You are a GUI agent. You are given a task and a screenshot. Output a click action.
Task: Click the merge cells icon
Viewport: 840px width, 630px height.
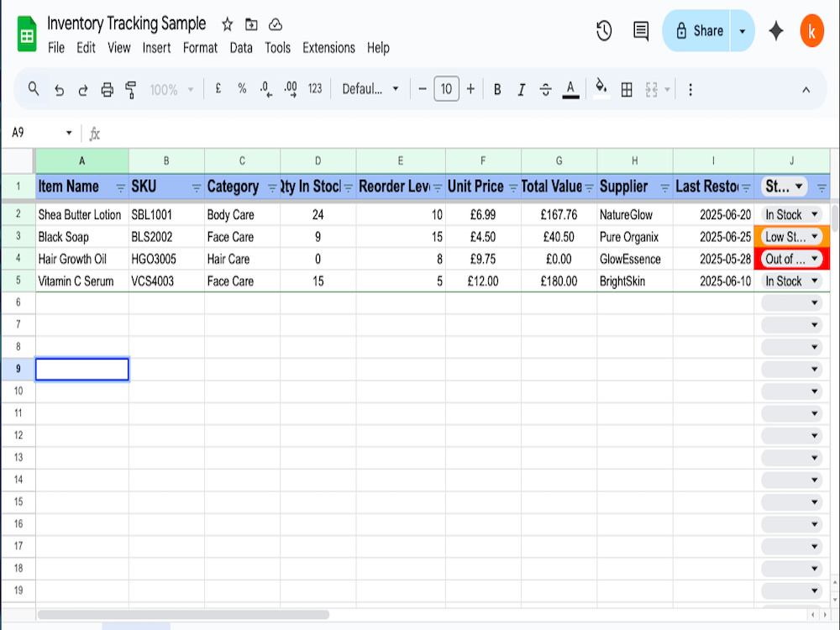[x=652, y=90]
